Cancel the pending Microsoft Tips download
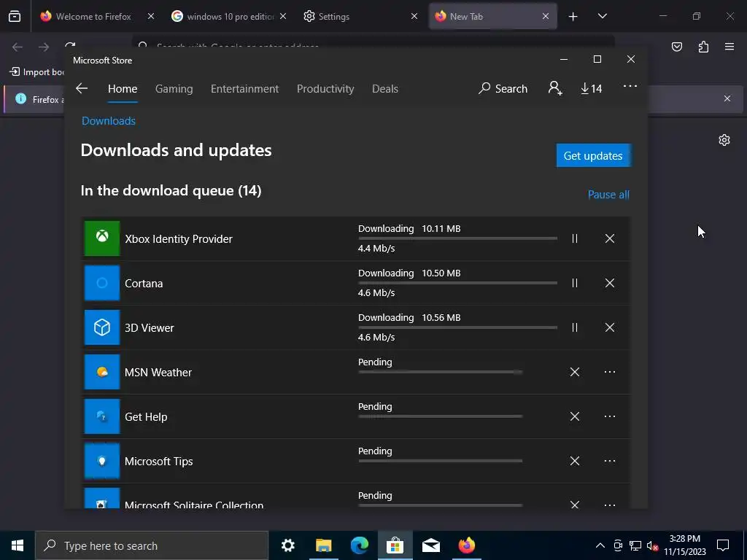The width and height of the screenshot is (747, 560). (x=575, y=461)
